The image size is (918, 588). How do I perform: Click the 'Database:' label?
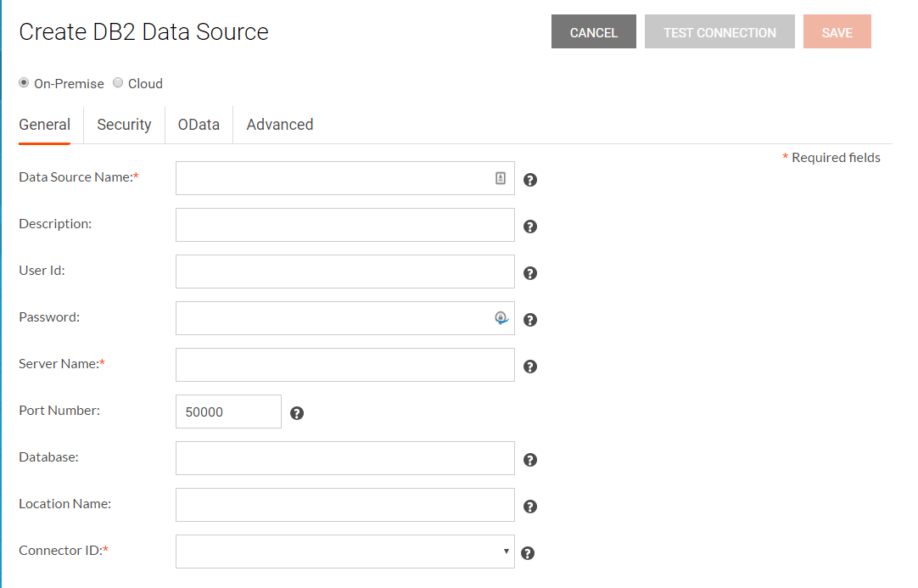[48, 456]
